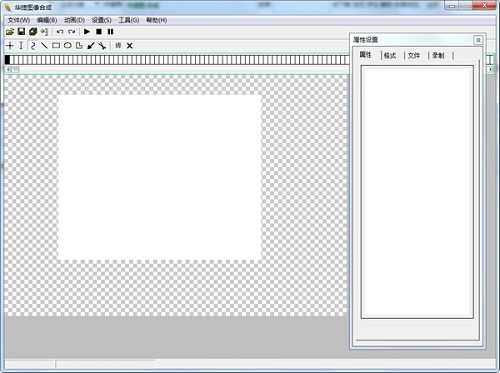The image size is (500, 373).
Task: Select the text I-beam tool
Action: (x=21, y=46)
